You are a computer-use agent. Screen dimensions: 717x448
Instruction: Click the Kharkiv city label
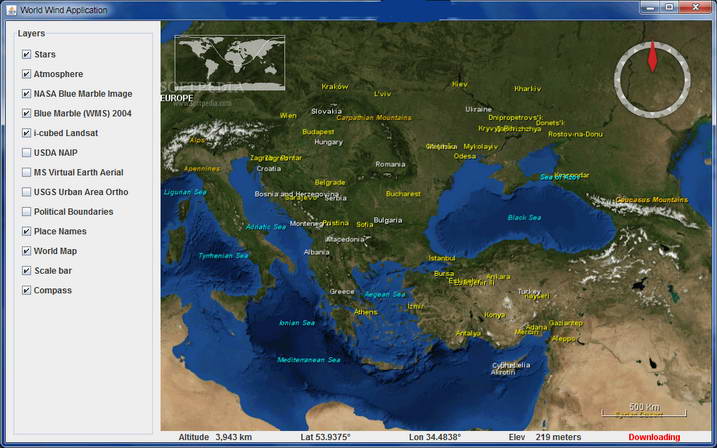click(x=528, y=89)
